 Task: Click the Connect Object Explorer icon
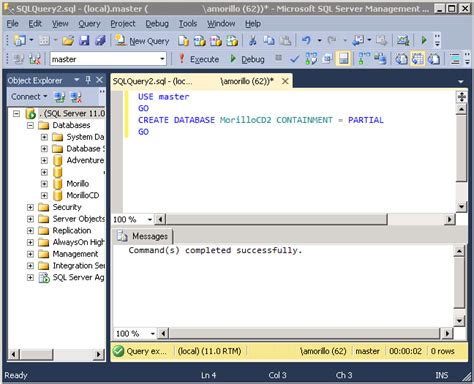click(x=60, y=97)
